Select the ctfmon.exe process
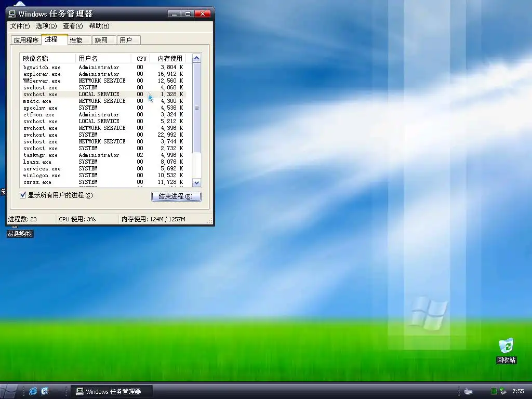 pos(103,115)
